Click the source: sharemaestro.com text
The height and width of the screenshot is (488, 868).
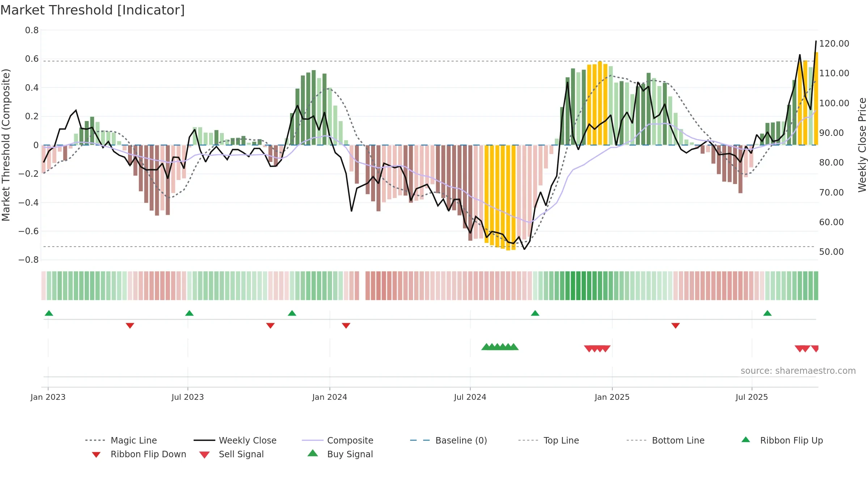[798, 371]
